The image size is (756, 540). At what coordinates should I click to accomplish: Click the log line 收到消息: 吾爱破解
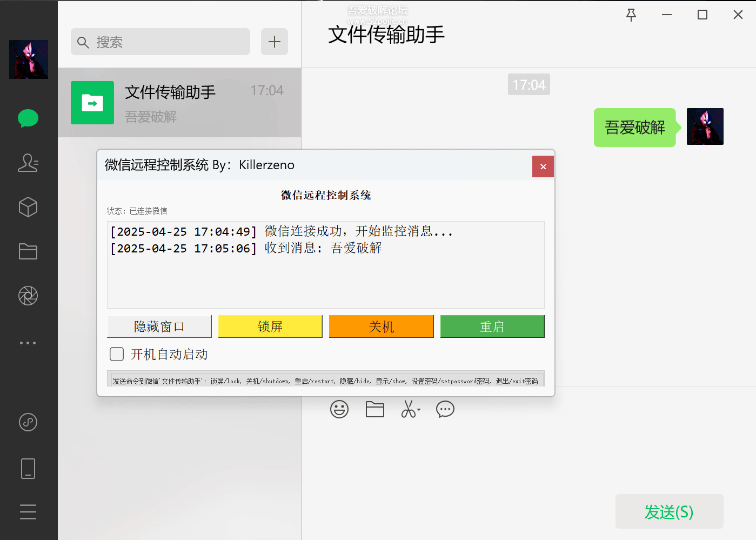point(246,248)
